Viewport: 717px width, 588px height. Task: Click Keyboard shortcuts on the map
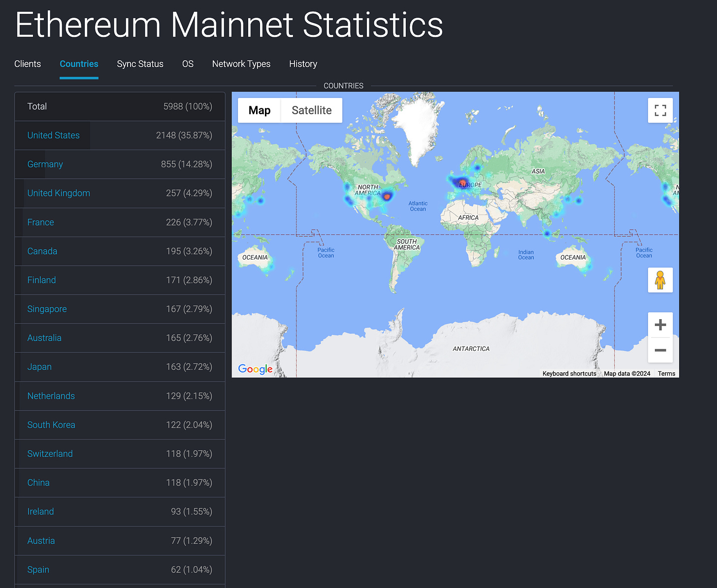(x=569, y=374)
